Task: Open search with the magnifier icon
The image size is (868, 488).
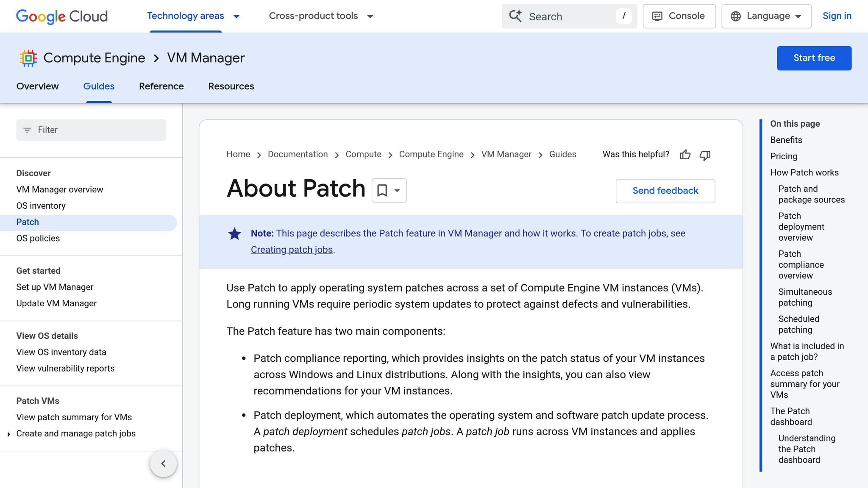Action: (515, 16)
